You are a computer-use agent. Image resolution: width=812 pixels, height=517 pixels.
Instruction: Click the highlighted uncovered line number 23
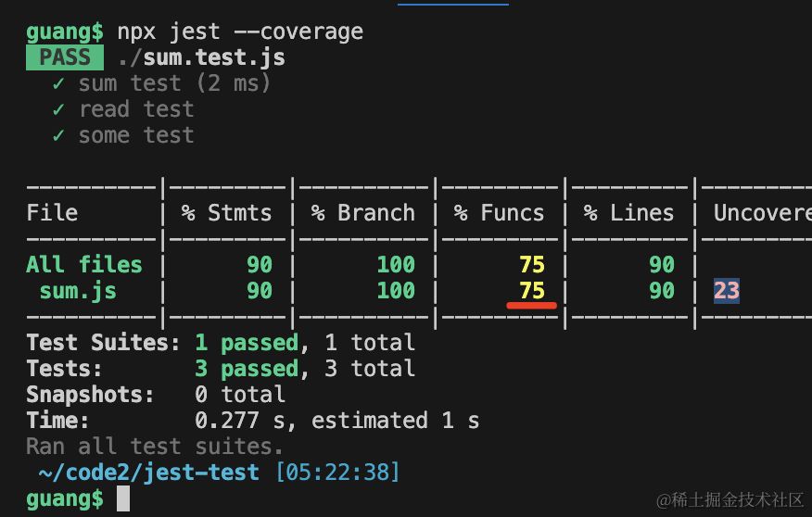tap(726, 291)
